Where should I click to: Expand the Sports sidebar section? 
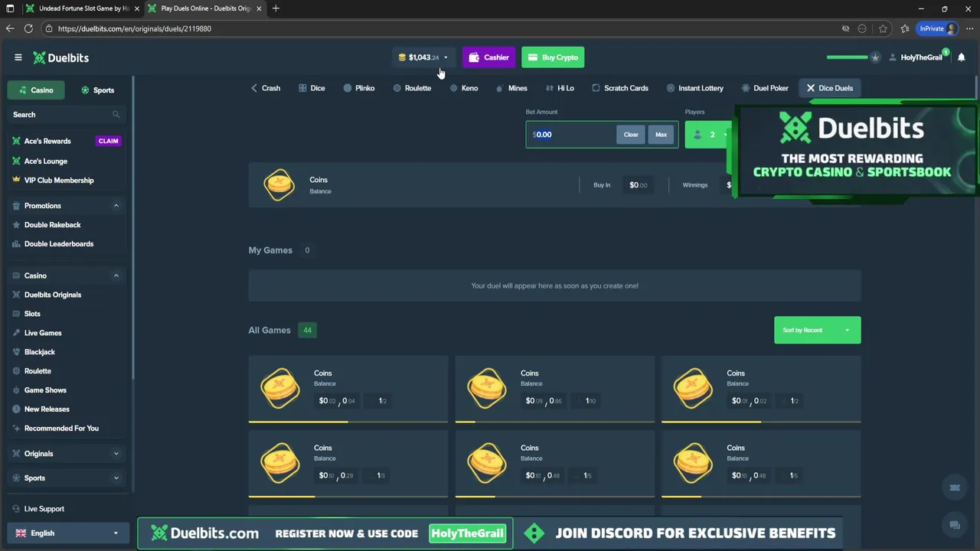click(116, 478)
